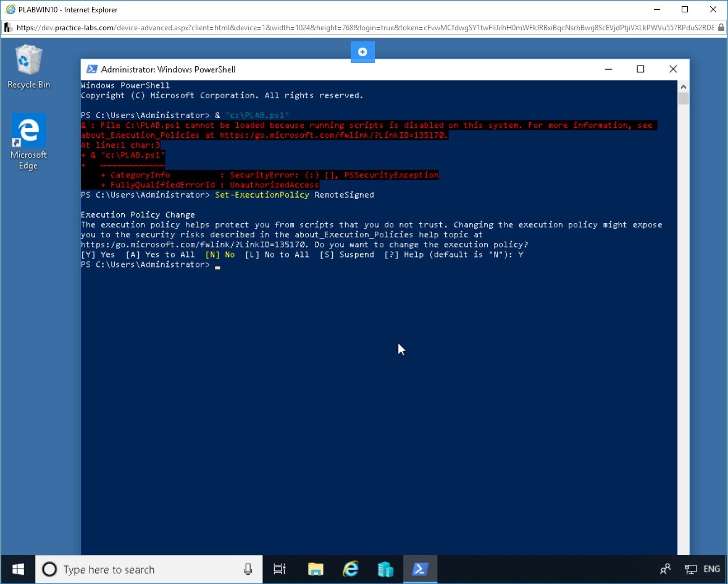Click the network icon in system tray

coord(690,569)
